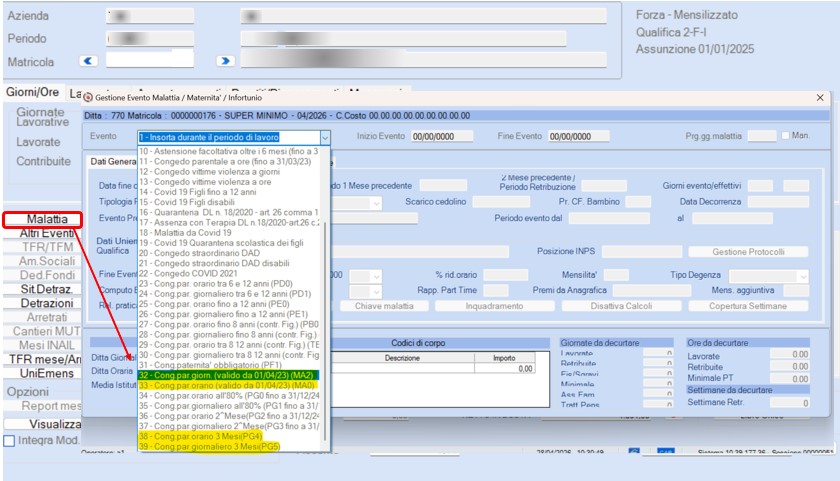This screenshot has height=481, width=840.
Task: Click the Pr. CF. Bambino field
Action: [638, 202]
